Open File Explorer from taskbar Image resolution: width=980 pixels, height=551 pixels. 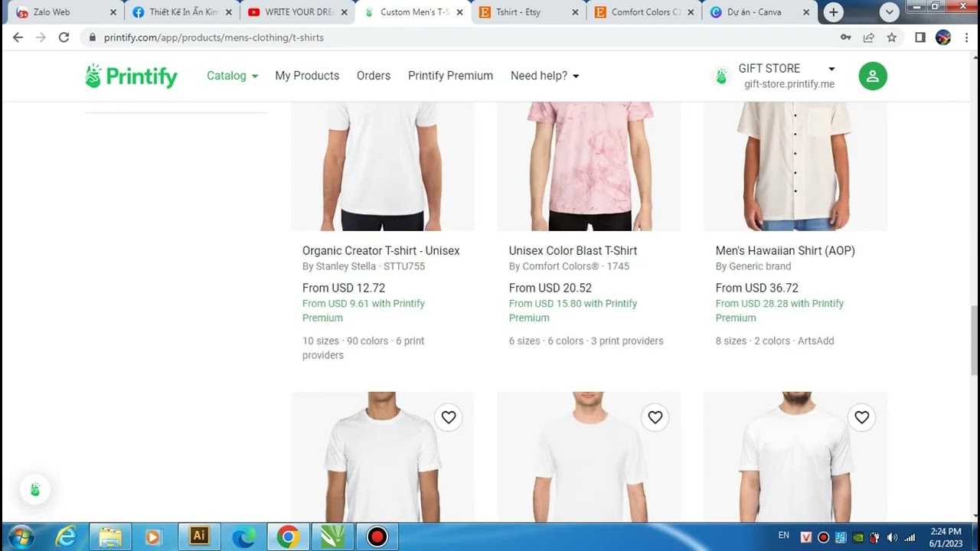110,537
